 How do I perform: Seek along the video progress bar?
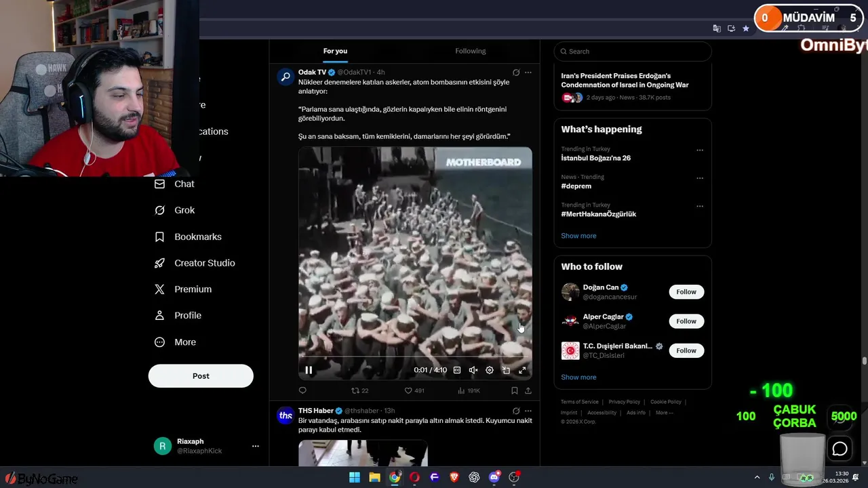415,357
